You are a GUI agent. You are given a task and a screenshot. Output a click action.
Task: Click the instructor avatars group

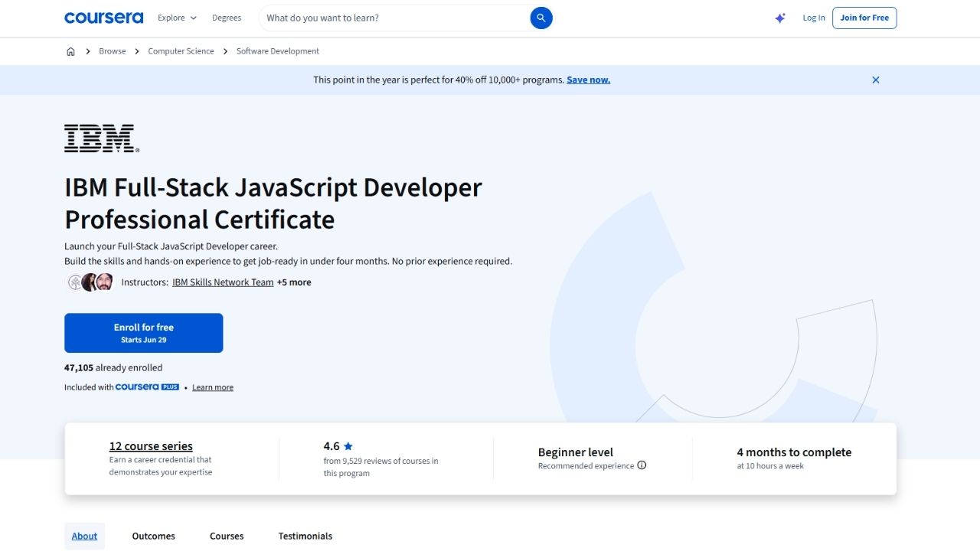click(x=90, y=282)
